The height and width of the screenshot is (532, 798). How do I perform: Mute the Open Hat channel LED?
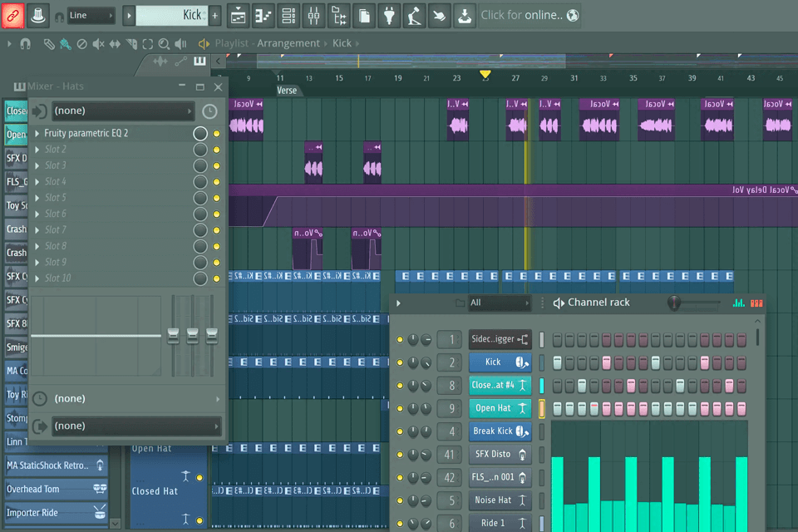[400, 408]
